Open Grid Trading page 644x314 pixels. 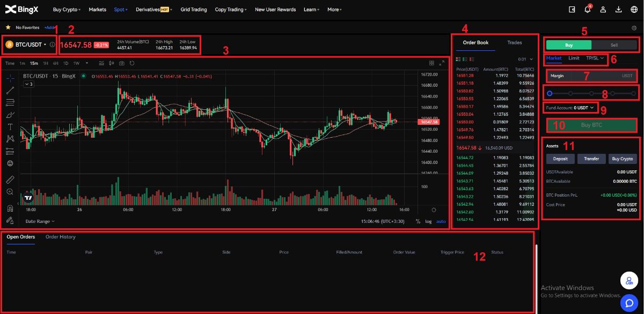(x=193, y=9)
